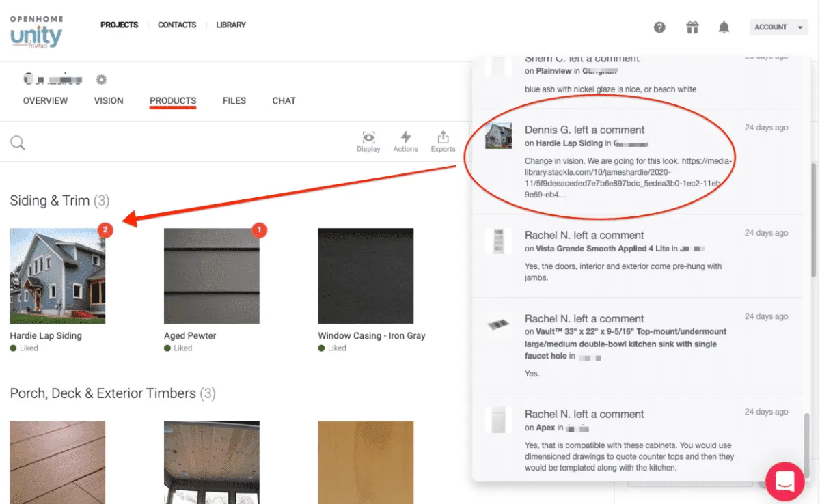Select the PRODUCTS tab
The image size is (820, 504).
173,101
